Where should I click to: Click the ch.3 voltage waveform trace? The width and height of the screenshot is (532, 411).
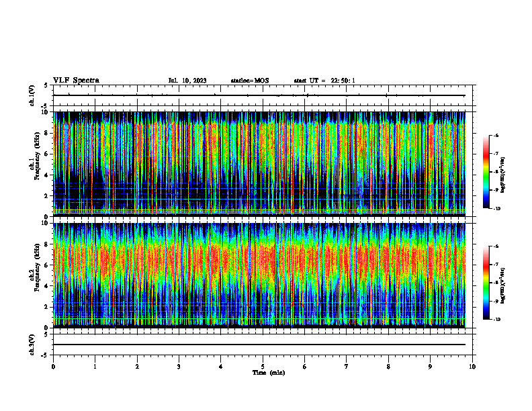pyautogui.click(x=259, y=345)
